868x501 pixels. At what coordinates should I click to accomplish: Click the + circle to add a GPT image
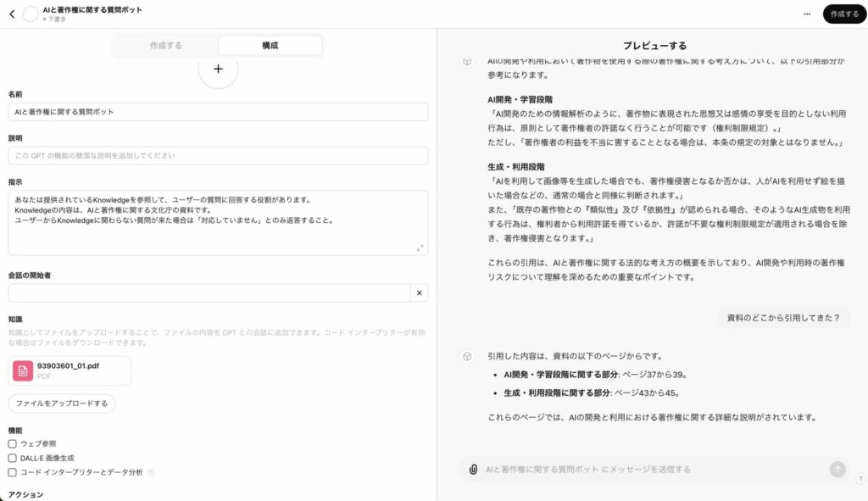pos(218,69)
